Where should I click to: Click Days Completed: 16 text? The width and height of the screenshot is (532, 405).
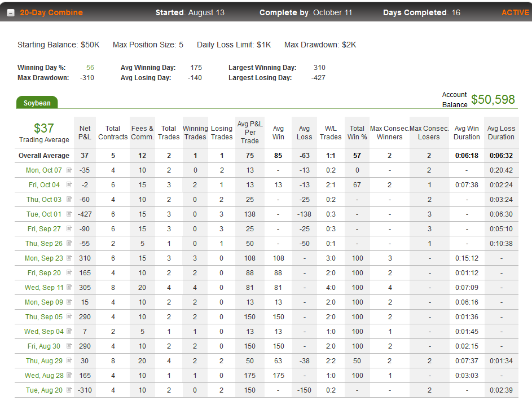[x=422, y=12]
